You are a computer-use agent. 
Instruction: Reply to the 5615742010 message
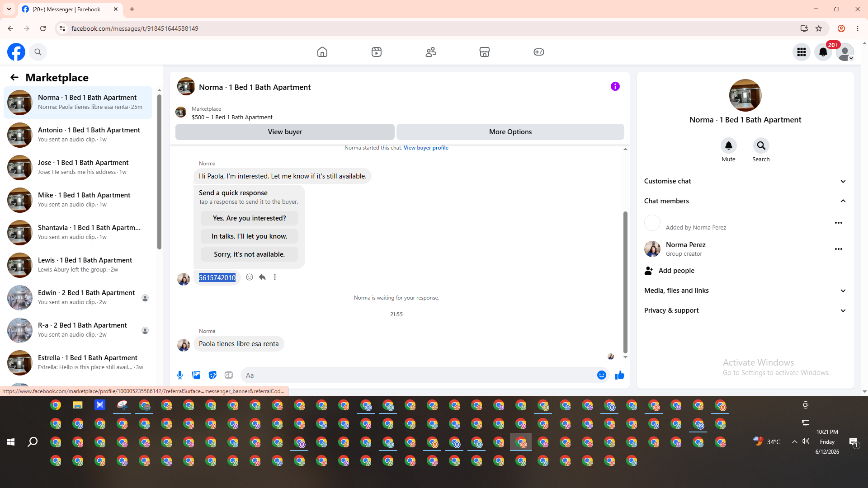(x=262, y=277)
